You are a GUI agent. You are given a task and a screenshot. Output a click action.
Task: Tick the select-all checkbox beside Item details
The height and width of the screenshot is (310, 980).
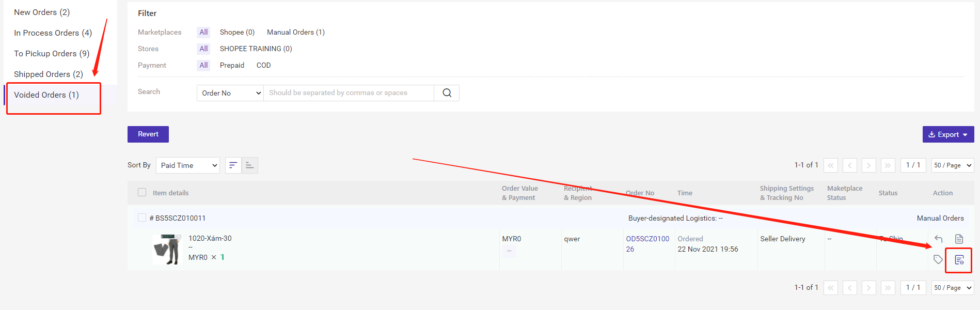click(142, 192)
